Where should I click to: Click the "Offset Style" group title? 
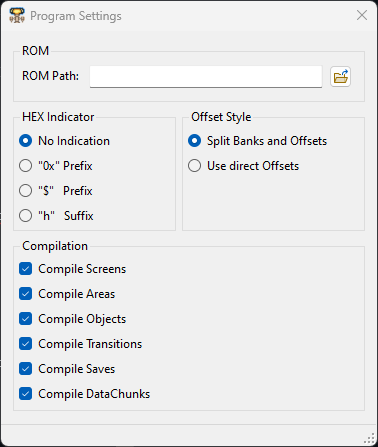click(x=221, y=117)
